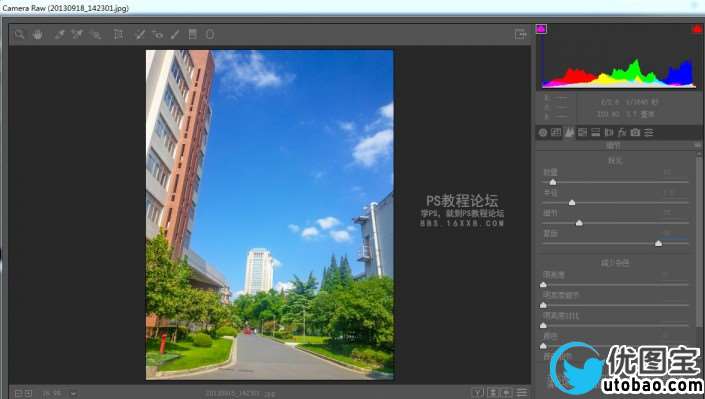Click the zoom-in button at bottom left

click(28, 393)
